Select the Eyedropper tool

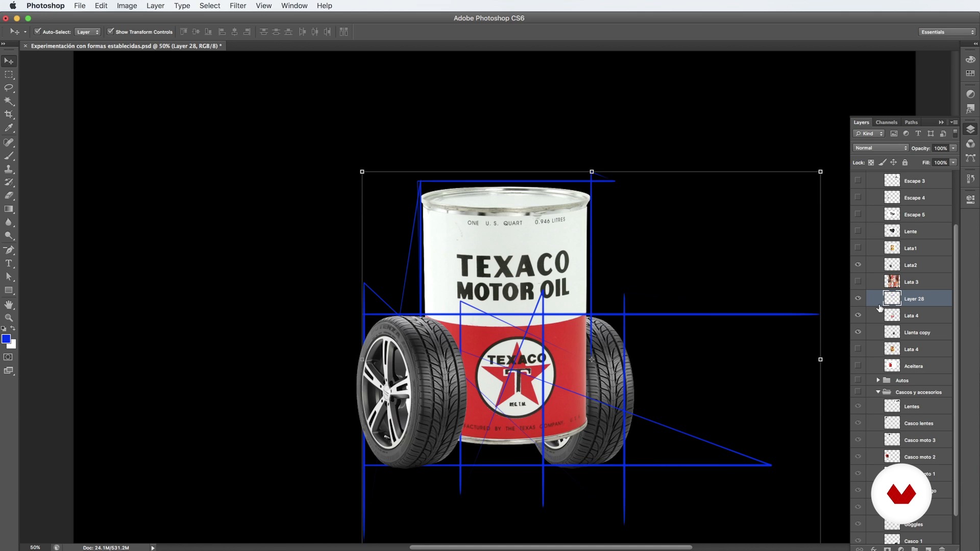[9, 128]
